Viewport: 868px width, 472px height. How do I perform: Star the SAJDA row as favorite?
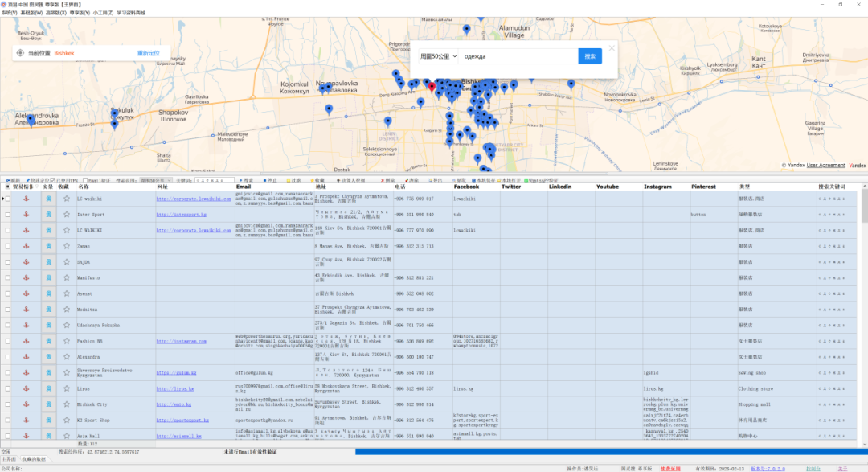tap(67, 262)
